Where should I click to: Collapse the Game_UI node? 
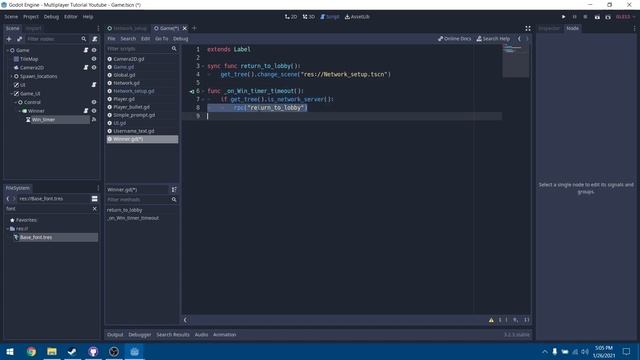click(x=11, y=93)
